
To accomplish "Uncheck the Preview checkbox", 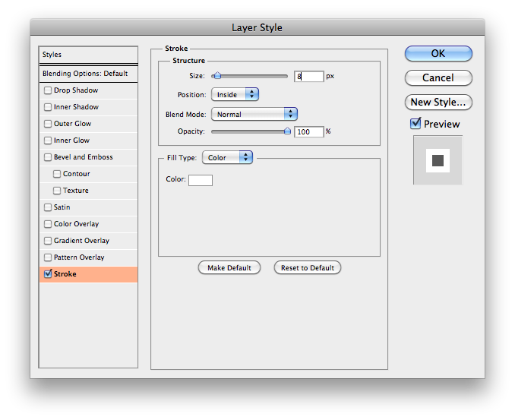I will click(415, 124).
